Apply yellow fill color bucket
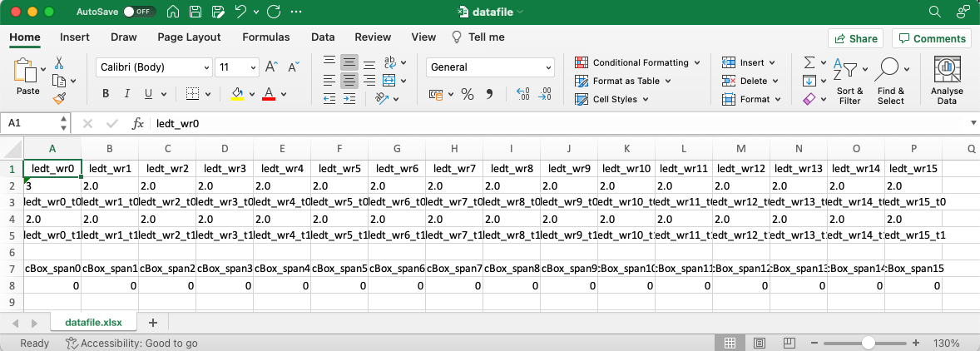 [x=237, y=94]
